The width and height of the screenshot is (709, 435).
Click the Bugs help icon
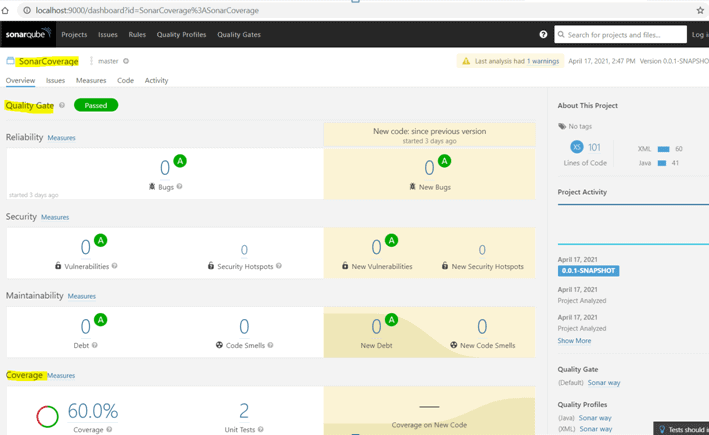click(180, 186)
